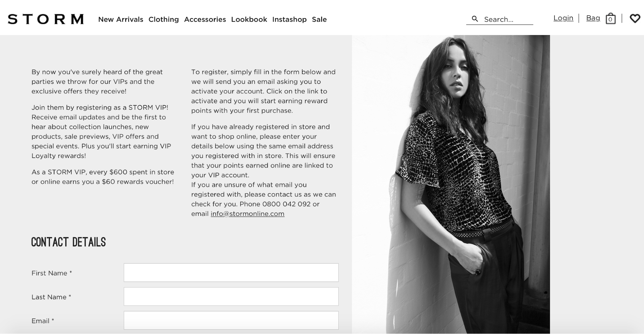The image size is (644, 334).
Task: Select the Email input field
Action: point(231,320)
